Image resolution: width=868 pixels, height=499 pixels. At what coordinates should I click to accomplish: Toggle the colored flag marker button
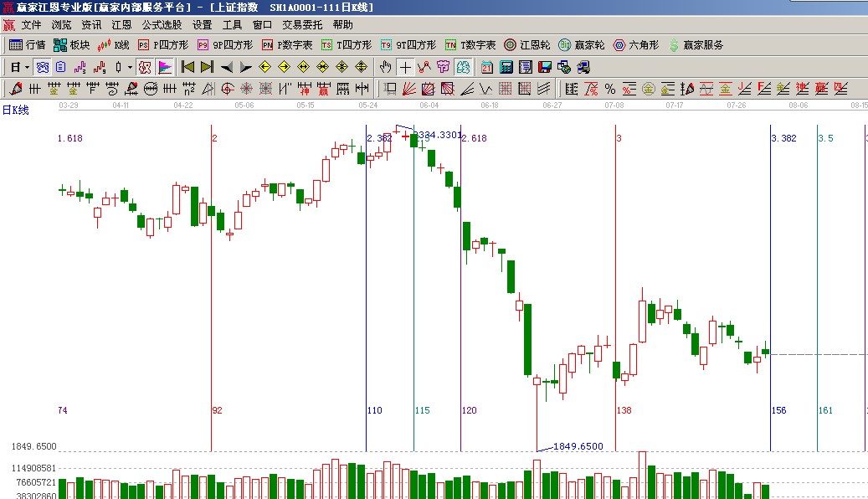(165, 67)
